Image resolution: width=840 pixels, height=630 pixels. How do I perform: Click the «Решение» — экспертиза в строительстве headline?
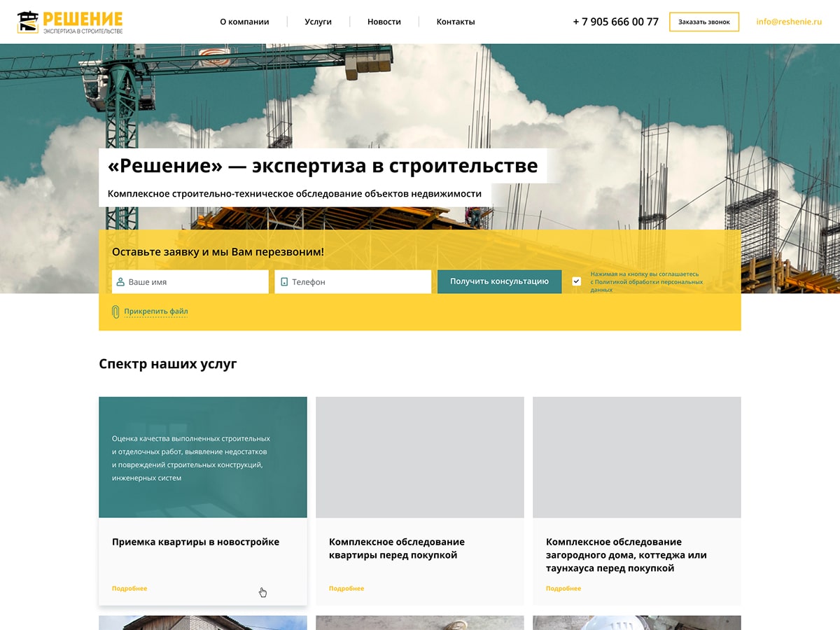(323, 166)
